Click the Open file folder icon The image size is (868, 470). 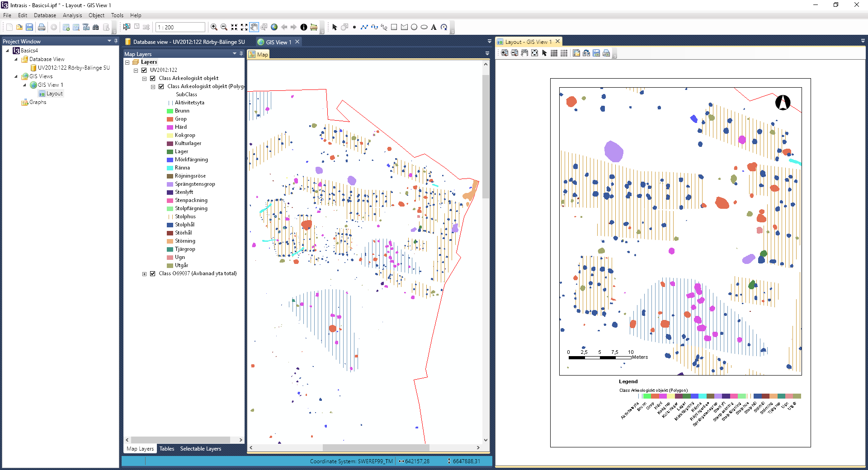(19, 27)
